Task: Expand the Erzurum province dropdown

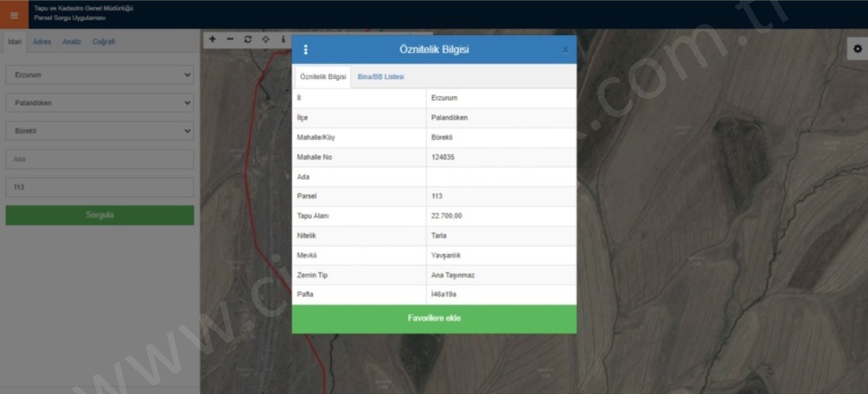Action: pos(100,75)
